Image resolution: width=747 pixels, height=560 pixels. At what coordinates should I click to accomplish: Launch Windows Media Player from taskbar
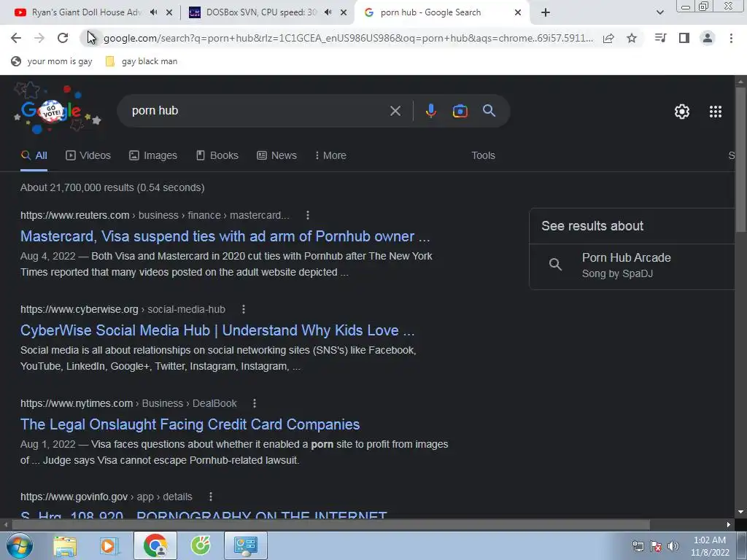point(109,546)
